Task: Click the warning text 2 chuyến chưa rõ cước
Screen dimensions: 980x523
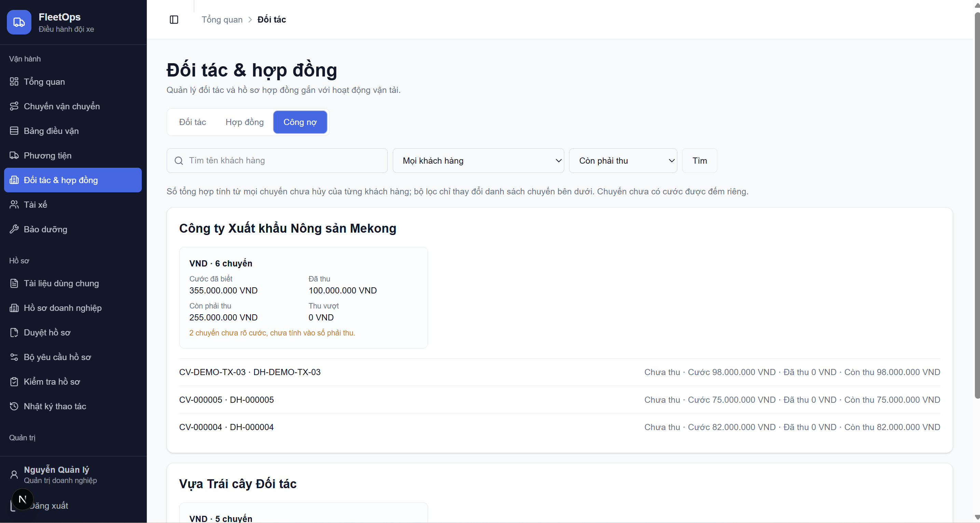Action: point(272,333)
